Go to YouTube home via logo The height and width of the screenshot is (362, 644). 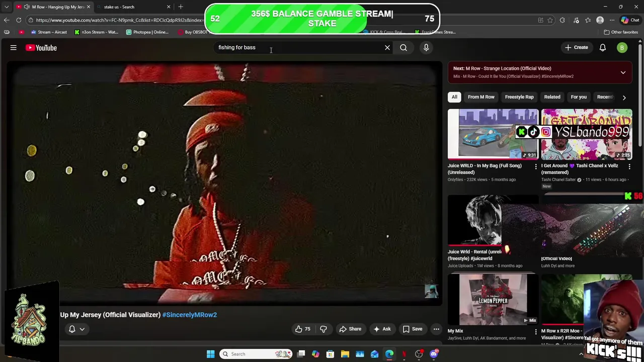(41, 48)
